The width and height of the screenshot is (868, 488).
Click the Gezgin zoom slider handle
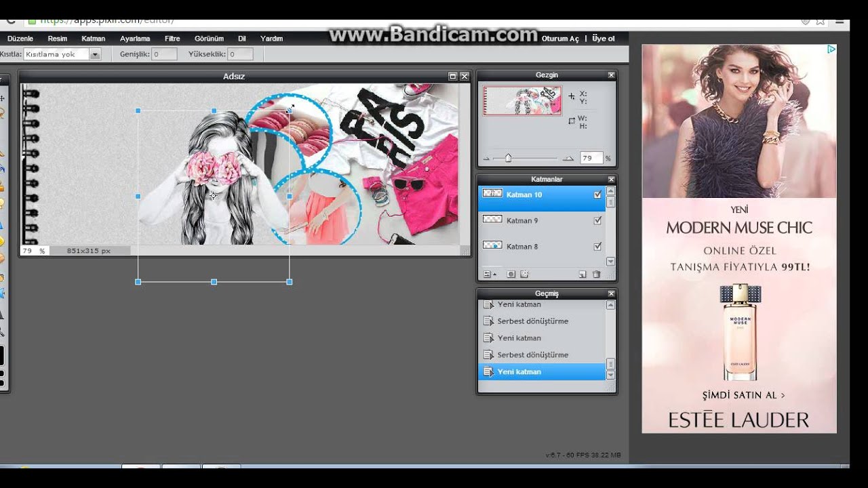tap(508, 158)
